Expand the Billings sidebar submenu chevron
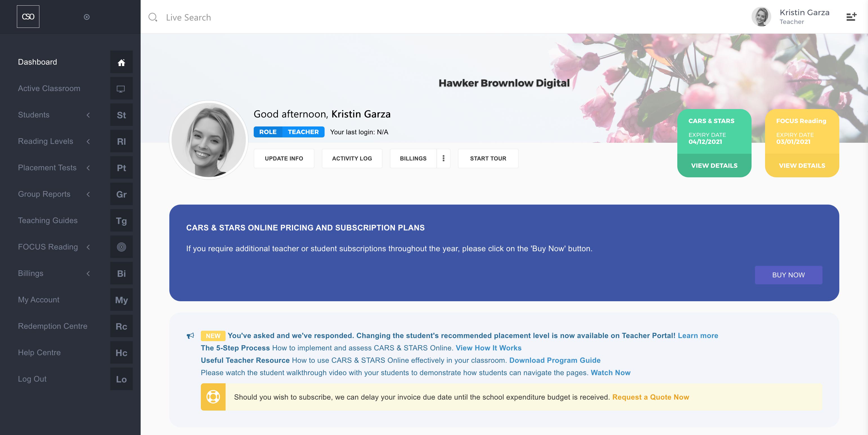Viewport: 868px width, 435px height. coord(88,273)
